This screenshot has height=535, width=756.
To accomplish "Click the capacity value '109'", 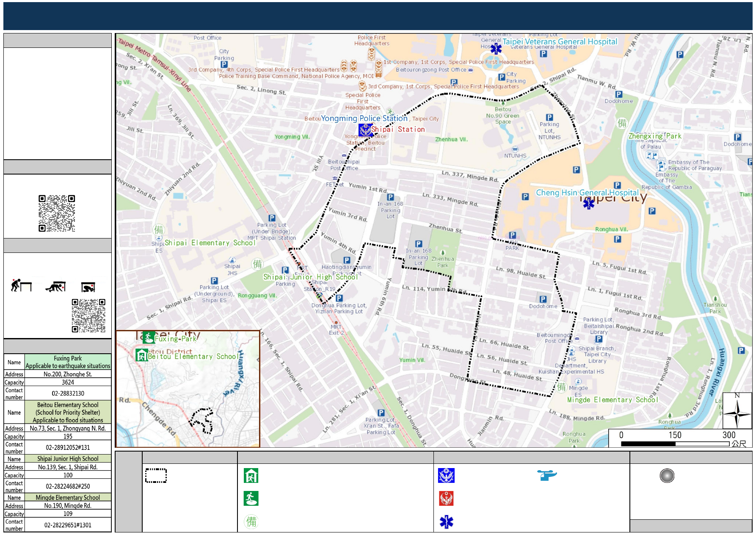I will click(x=68, y=513).
